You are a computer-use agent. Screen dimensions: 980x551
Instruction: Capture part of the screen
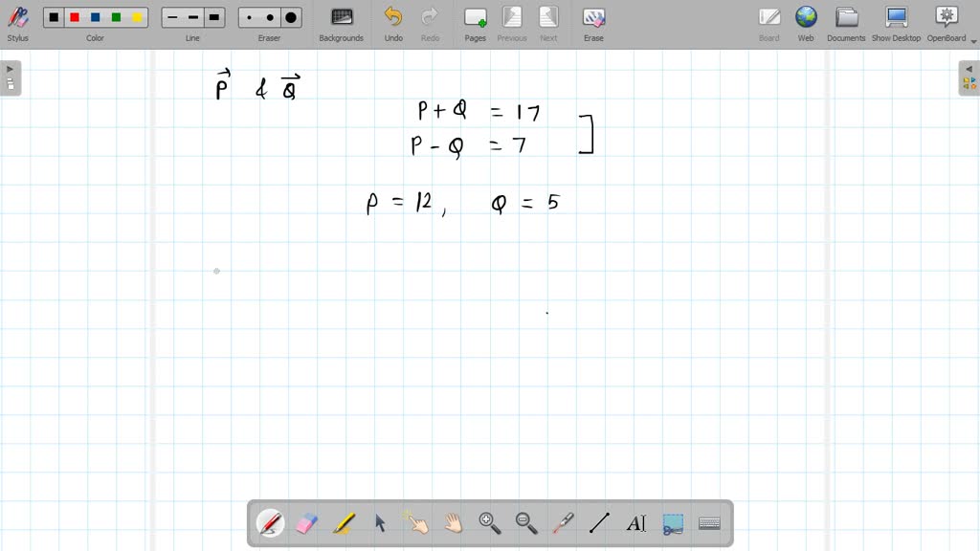(673, 522)
